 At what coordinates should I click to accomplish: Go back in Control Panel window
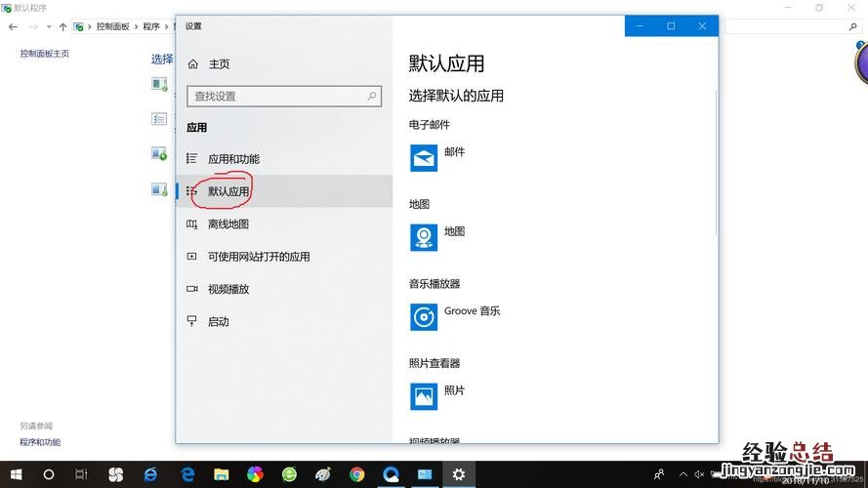tap(14, 26)
